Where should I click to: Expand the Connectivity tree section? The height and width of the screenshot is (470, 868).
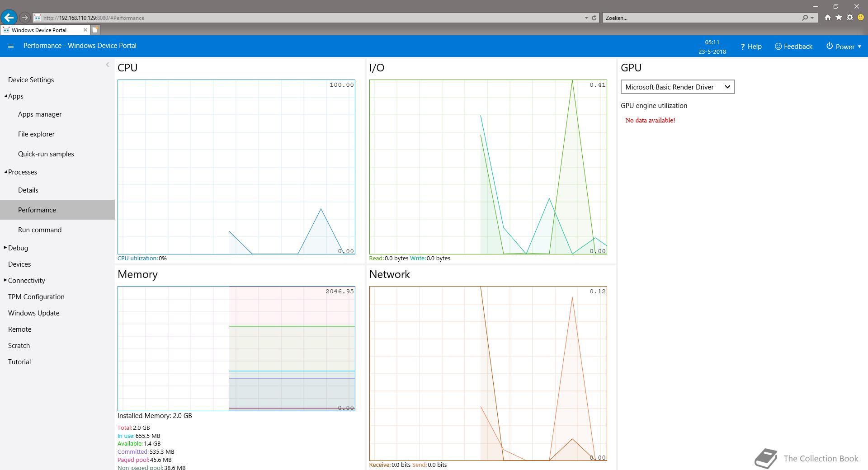5,280
